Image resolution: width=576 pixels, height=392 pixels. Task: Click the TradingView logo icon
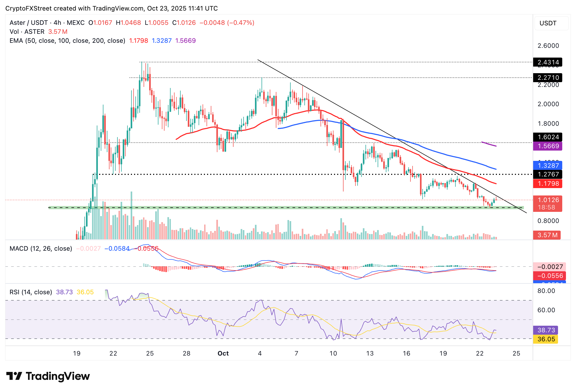pos(14,376)
